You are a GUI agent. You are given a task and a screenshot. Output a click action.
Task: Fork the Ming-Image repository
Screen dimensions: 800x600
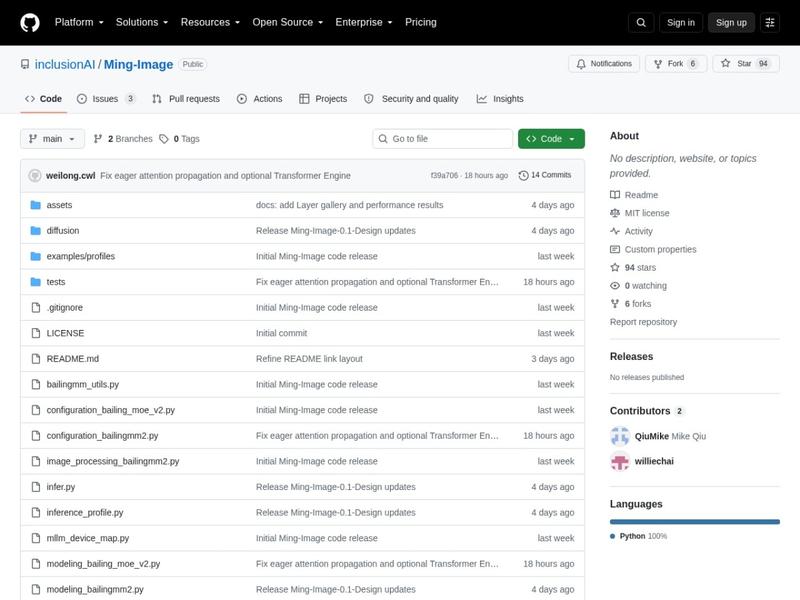tap(676, 64)
